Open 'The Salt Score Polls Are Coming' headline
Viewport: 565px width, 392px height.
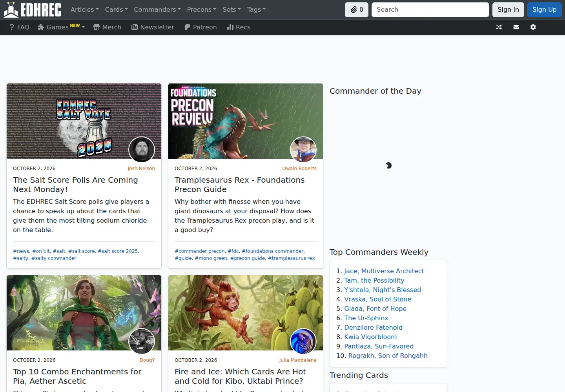[75, 185]
